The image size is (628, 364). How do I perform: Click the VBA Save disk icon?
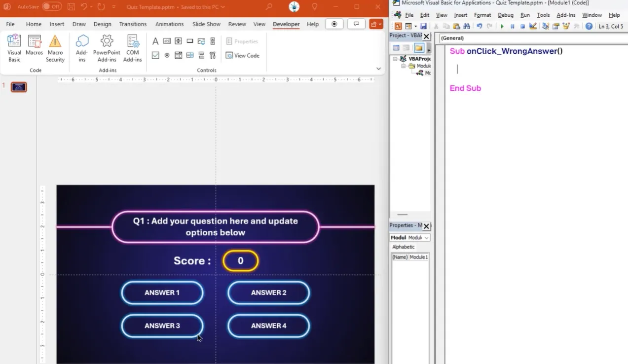[x=423, y=27]
